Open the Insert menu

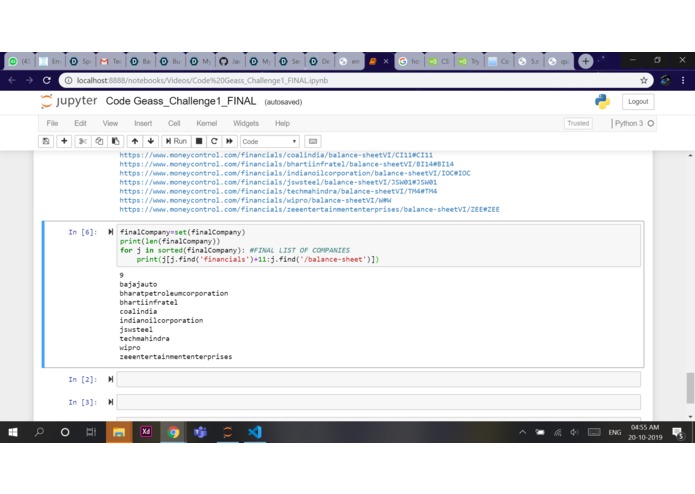(143, 123)
